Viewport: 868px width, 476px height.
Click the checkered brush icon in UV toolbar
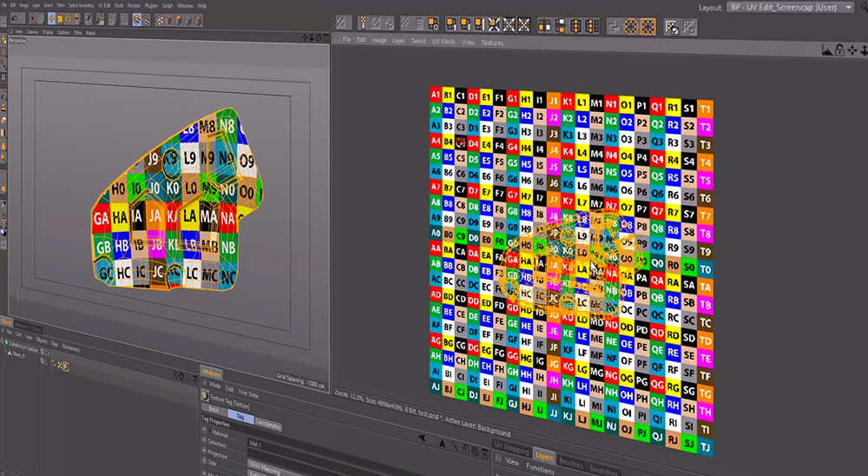(363, 23)
